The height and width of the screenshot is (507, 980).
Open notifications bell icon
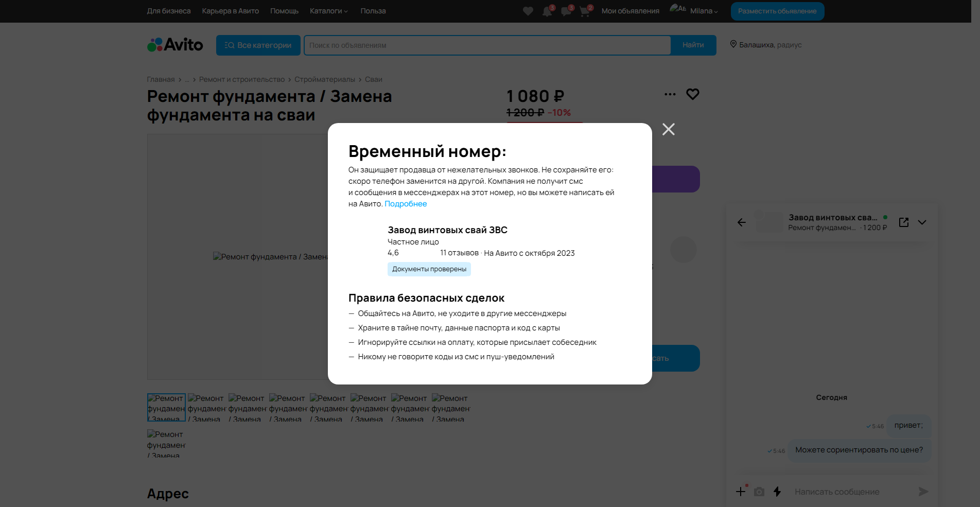[x=547, y=11]
